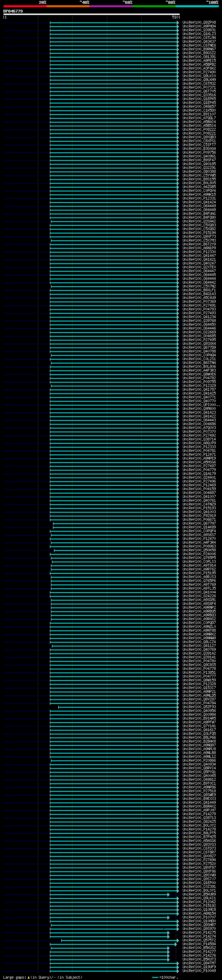
Task: Click the red ~20% identity legend segment
Action: click(25, 6)
